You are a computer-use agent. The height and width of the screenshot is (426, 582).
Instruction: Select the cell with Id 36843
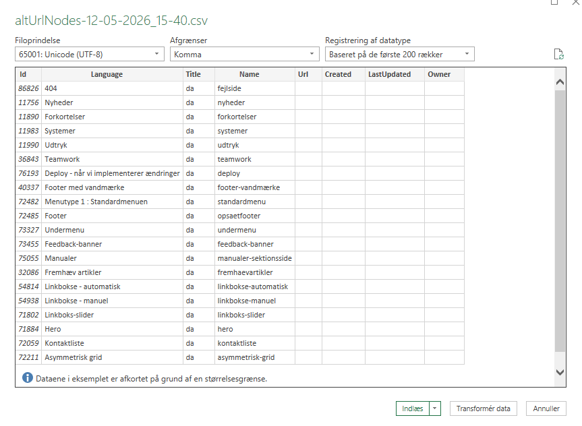[x=29, y=159]
